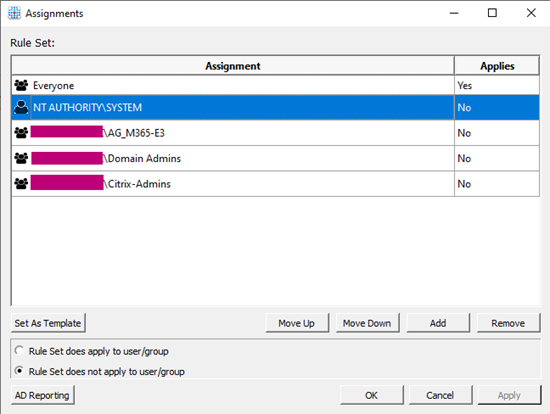
Task: Click the Applies column header
Action: click(497, 66)
